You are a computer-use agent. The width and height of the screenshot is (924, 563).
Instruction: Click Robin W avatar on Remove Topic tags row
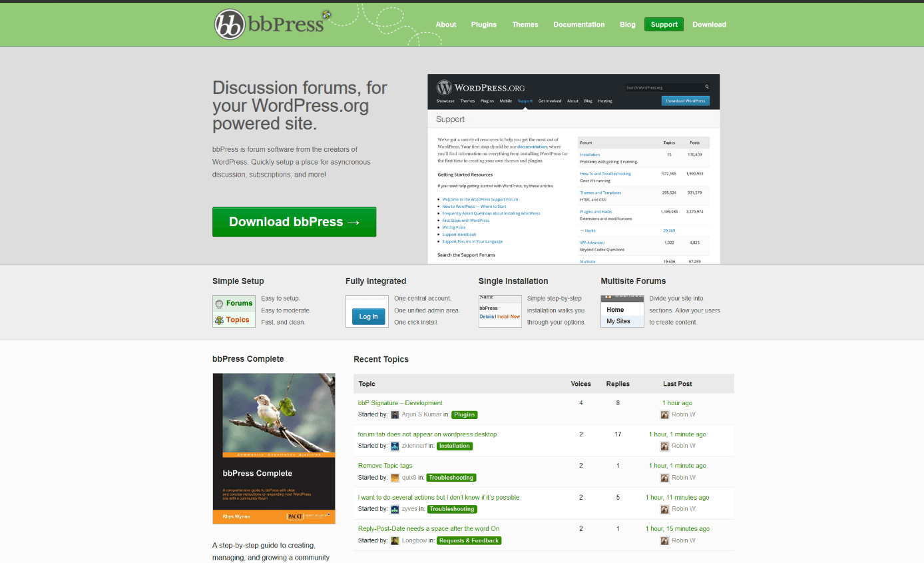(664, 478)
